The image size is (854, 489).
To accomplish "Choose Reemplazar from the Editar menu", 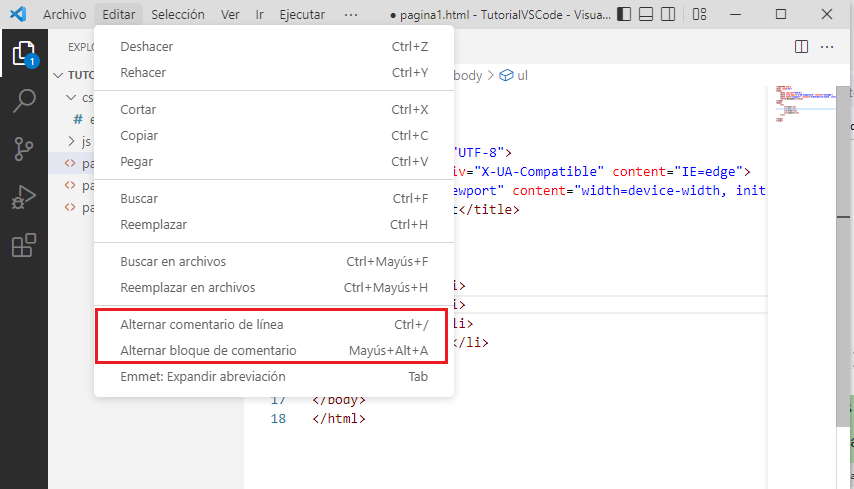I will click(274, 224).
